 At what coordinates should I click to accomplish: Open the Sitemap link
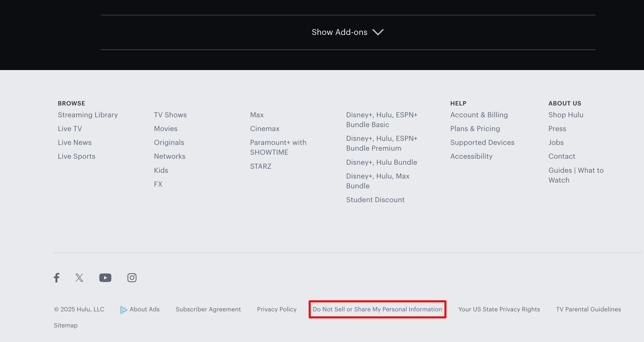(66, 325)
